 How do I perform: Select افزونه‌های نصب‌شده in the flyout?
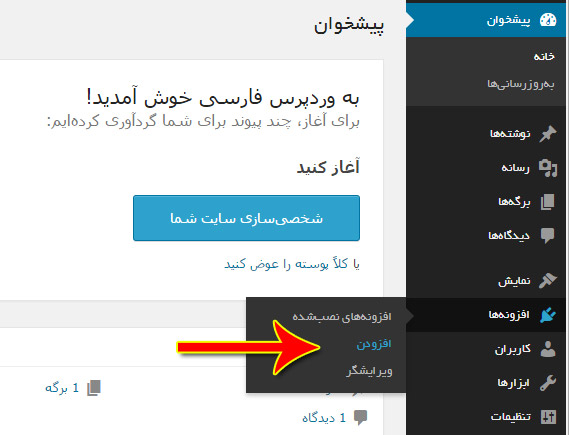[342, 316]
